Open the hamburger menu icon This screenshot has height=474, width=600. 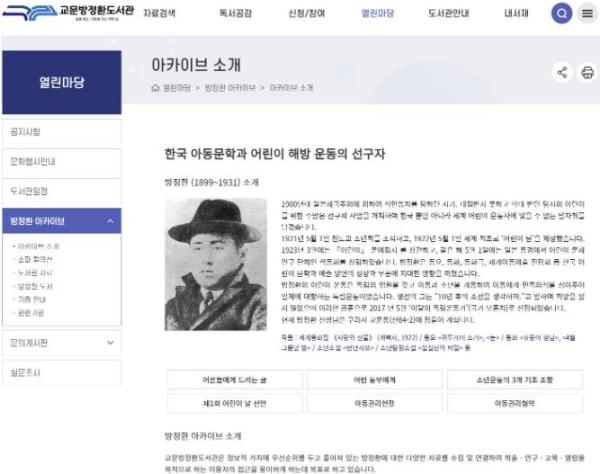(x=587, y=13)
